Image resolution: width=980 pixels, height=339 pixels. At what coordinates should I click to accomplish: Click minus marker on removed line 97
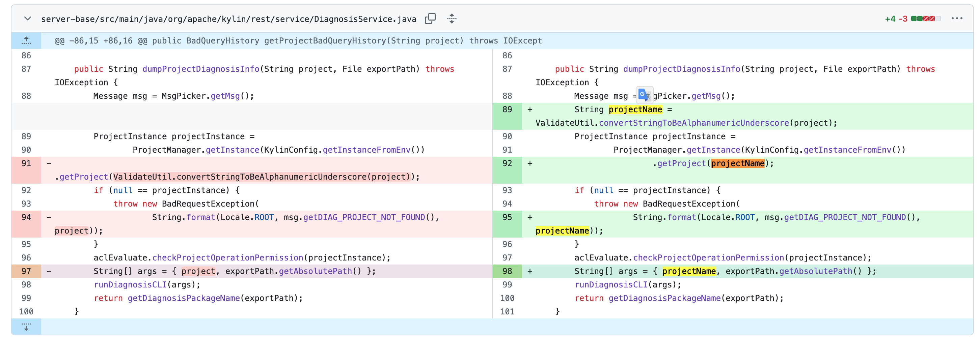pyautogui.click(x=49, y=271)
